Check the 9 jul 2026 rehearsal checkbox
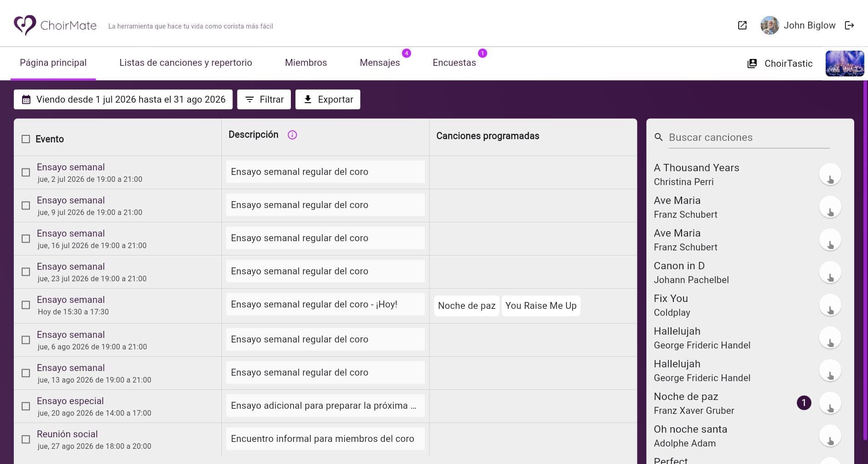 point(26,206)
